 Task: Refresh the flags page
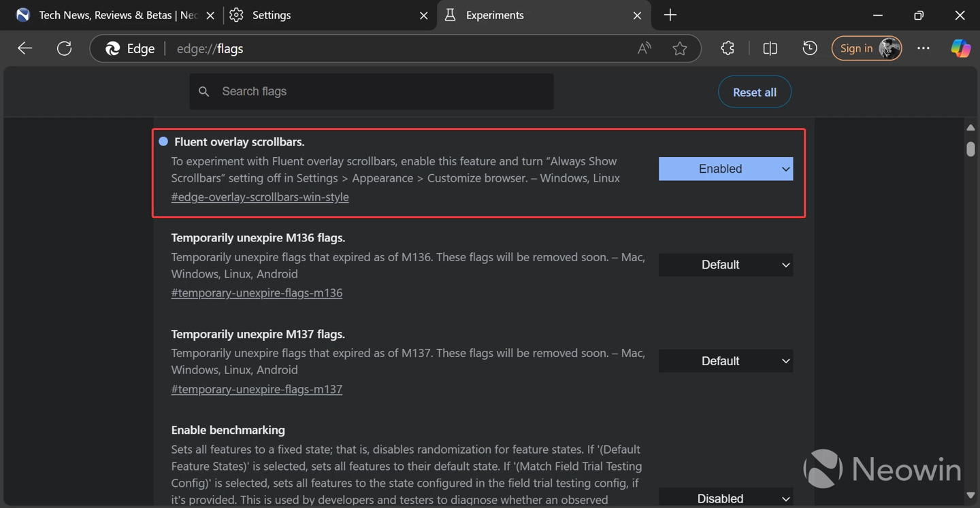tap(65, 48)
